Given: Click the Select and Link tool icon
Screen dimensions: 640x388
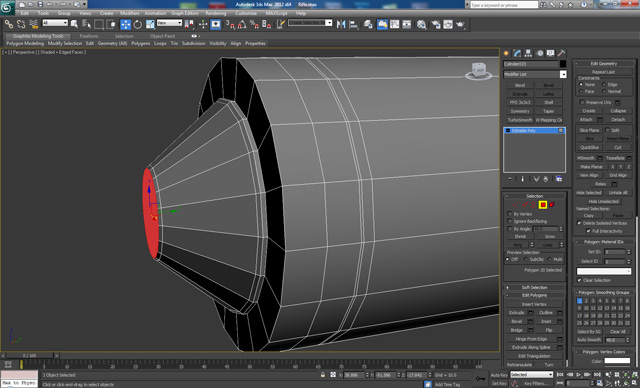Looking at the screenshot, I should [x=8, y=24].
